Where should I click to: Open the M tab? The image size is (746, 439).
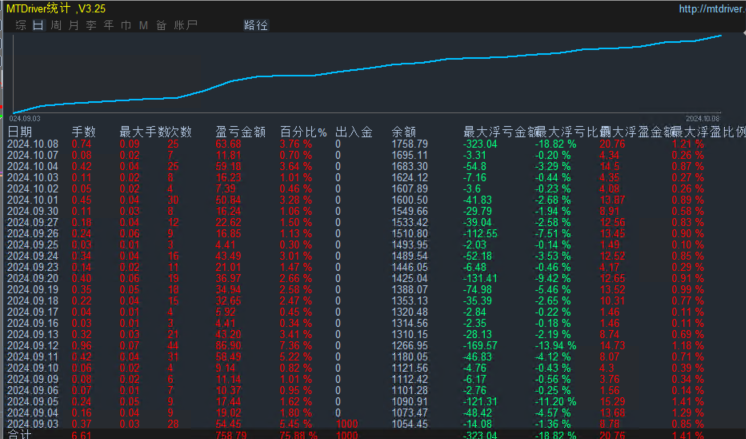143,25
